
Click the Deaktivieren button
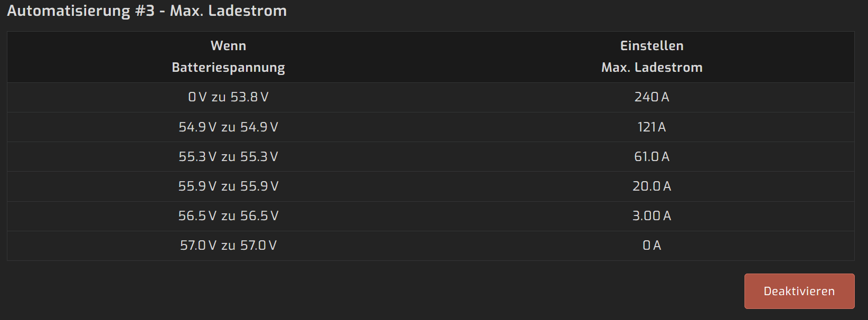[799, 291]
